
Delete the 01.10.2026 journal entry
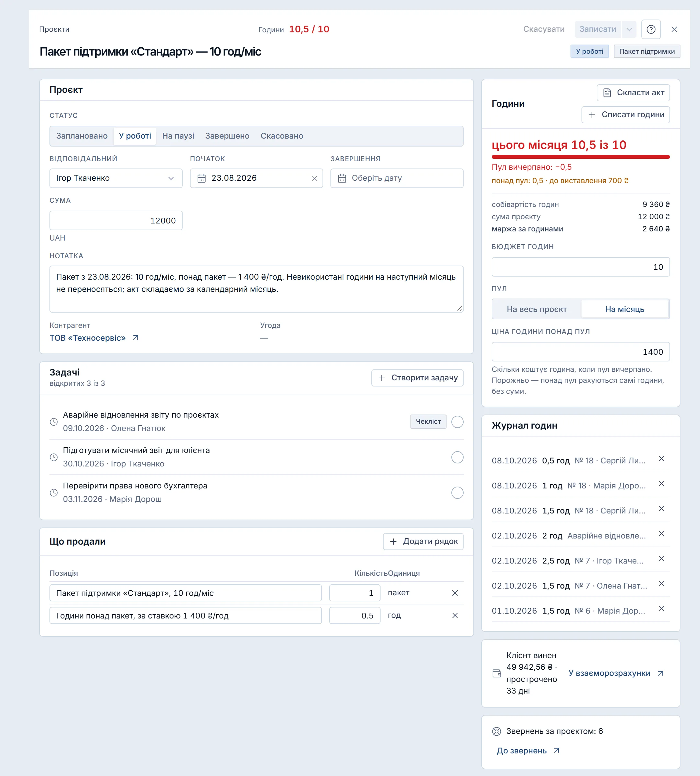[x=662, y=609]
